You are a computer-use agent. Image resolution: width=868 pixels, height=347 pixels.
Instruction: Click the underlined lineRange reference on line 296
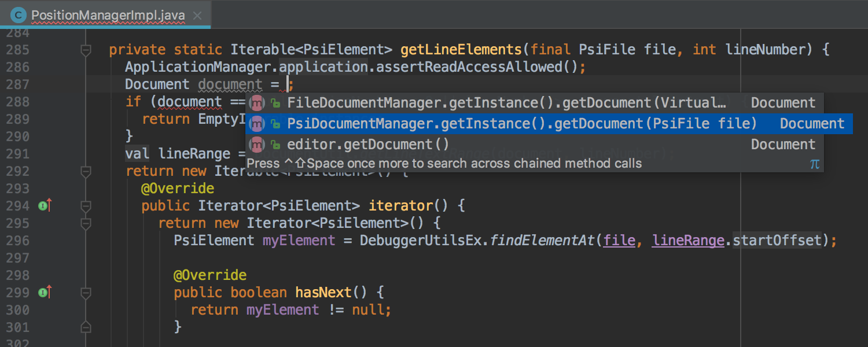coord(688,240)
